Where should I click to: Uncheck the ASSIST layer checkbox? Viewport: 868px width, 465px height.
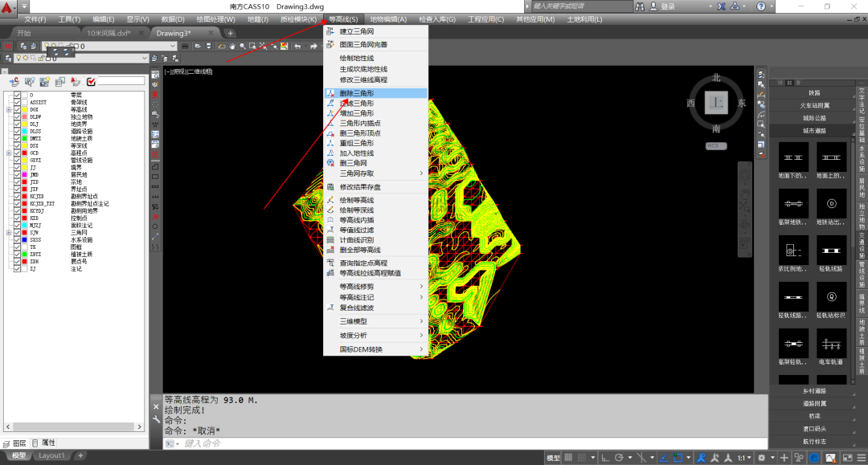pyautogui.click(x=17, y=102)
